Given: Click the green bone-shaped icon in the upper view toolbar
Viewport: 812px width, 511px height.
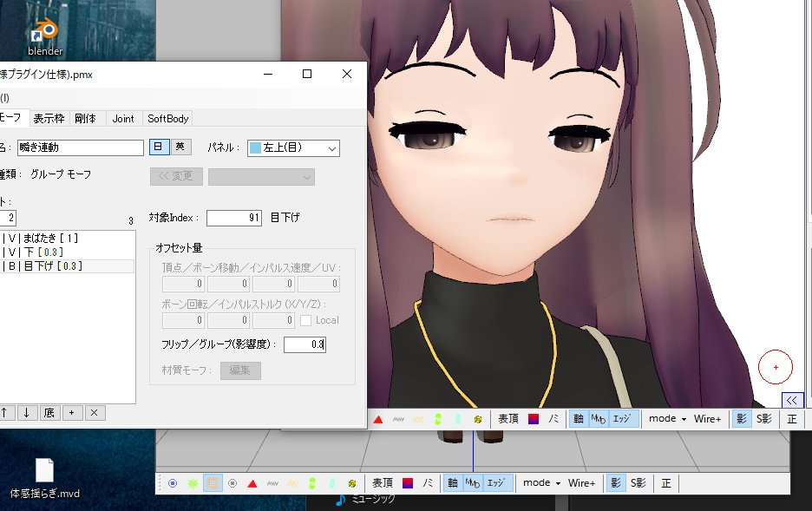Looking at the screenshot, I should pyautogui.click(x=438, y=419).
